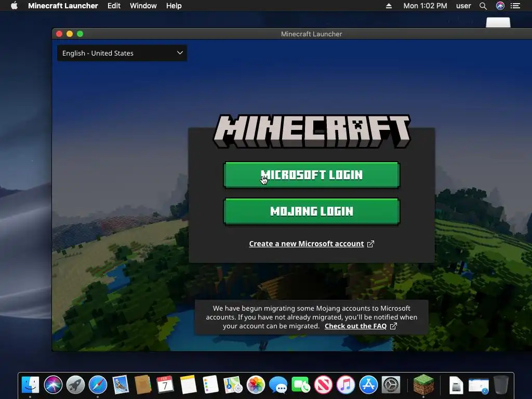This screenshot has width=532, height=399.
Task: Close the Minecraft Launcher window
Action: (x=59, y=34)
